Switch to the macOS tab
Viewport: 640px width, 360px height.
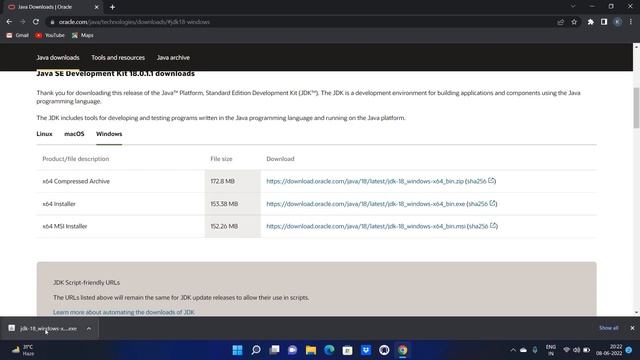pos(74,134)
